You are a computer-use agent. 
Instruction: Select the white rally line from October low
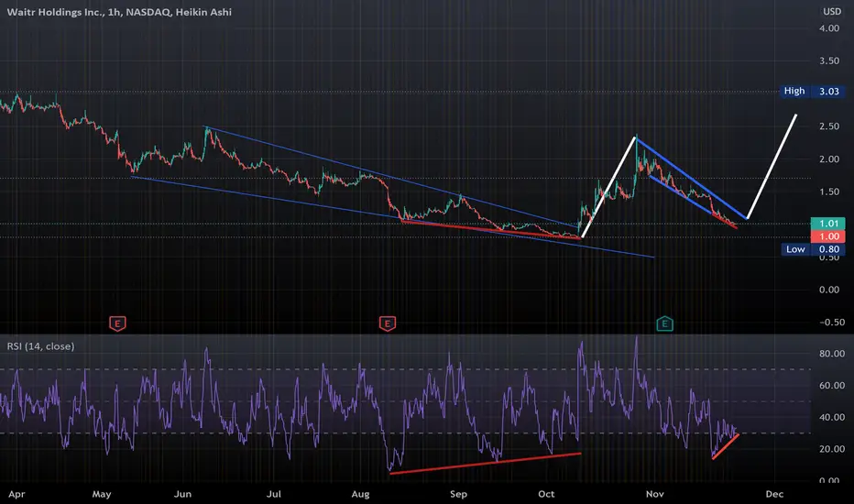tap(608, 187)
